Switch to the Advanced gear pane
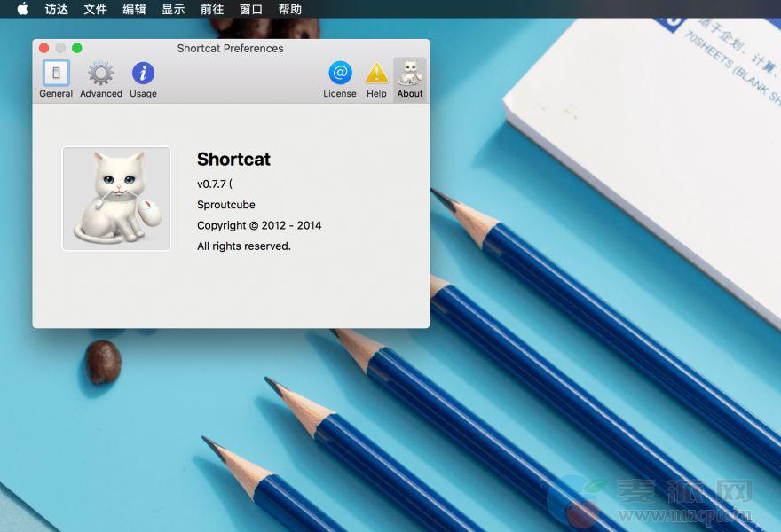The image size is (781, 532). pyautogui.click(x=101, y=78)
